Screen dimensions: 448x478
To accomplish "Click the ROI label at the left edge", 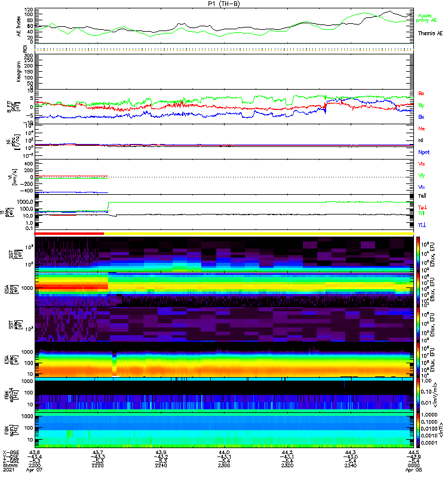I will coord(25,48).
